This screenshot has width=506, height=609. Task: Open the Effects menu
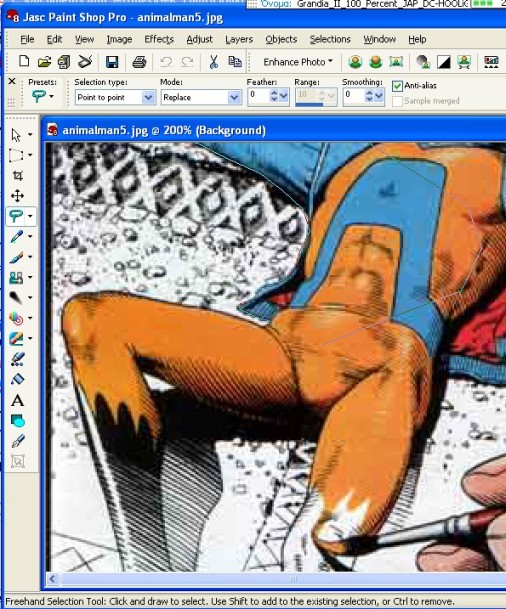[159, 39]
